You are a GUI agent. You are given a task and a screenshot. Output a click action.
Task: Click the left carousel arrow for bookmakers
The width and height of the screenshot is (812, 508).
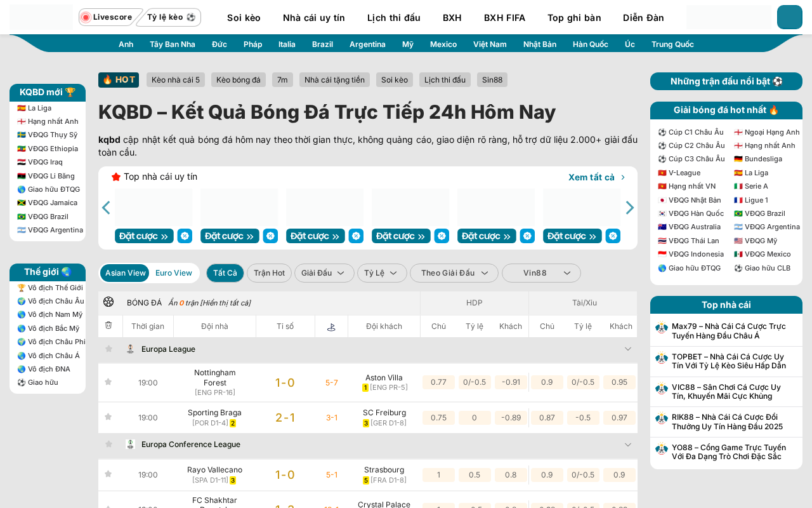click(x=106, y=208)
